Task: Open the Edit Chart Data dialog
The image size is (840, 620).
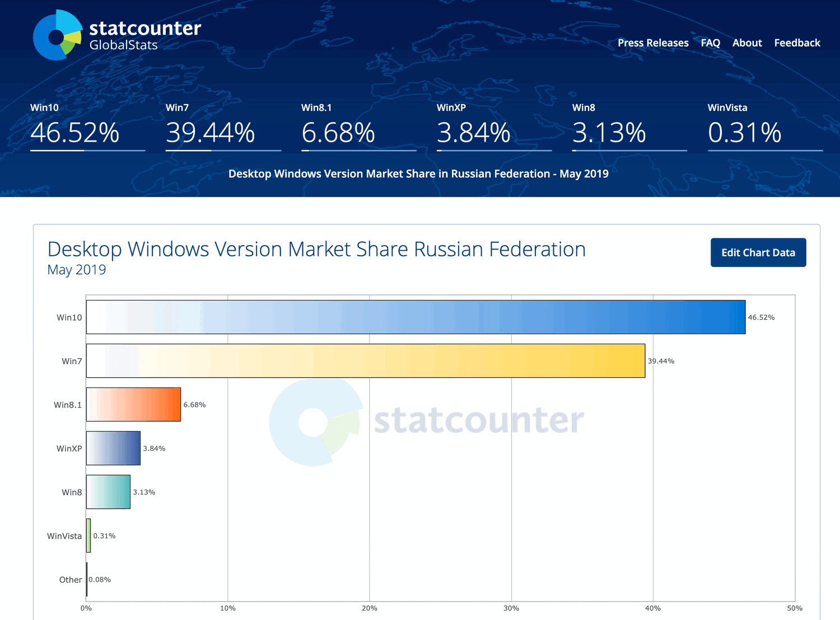Action: [758, 252]
